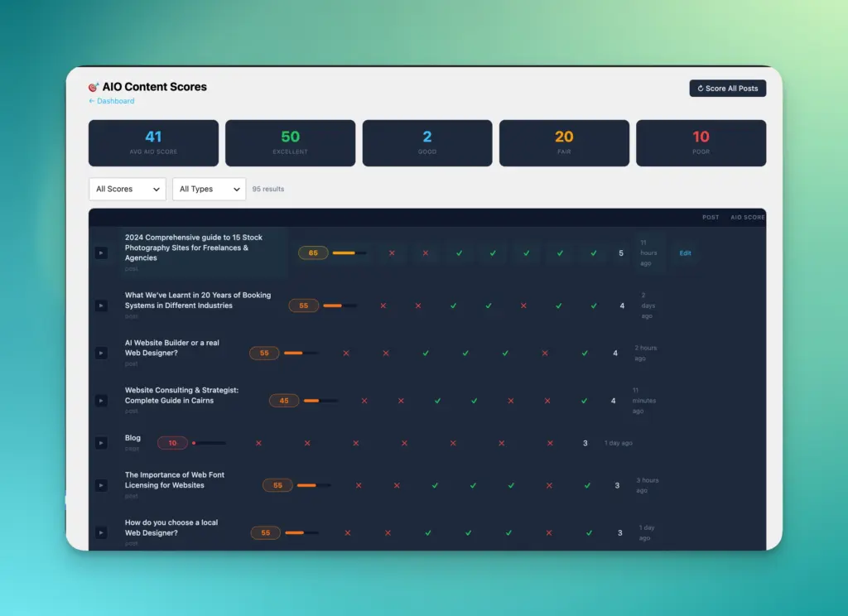
Task: Open the 2024 Comprehensive guide post title
Action: point(194,248)
